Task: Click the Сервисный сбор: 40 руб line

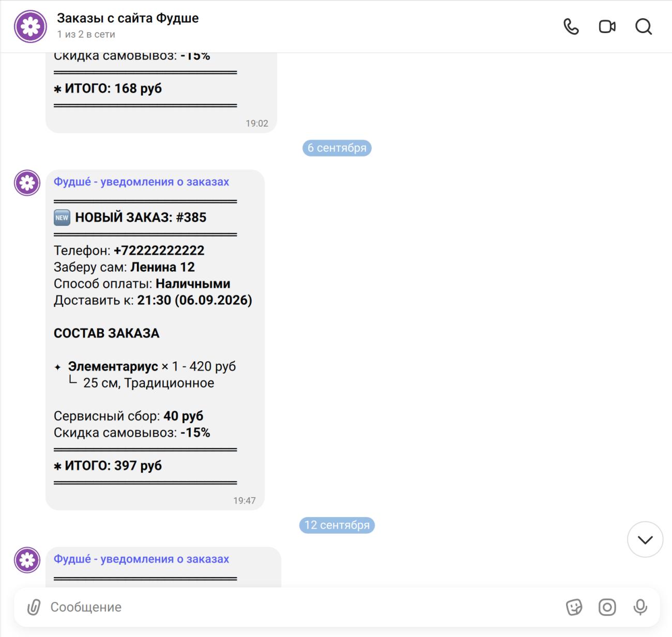Action: (128, 416)
